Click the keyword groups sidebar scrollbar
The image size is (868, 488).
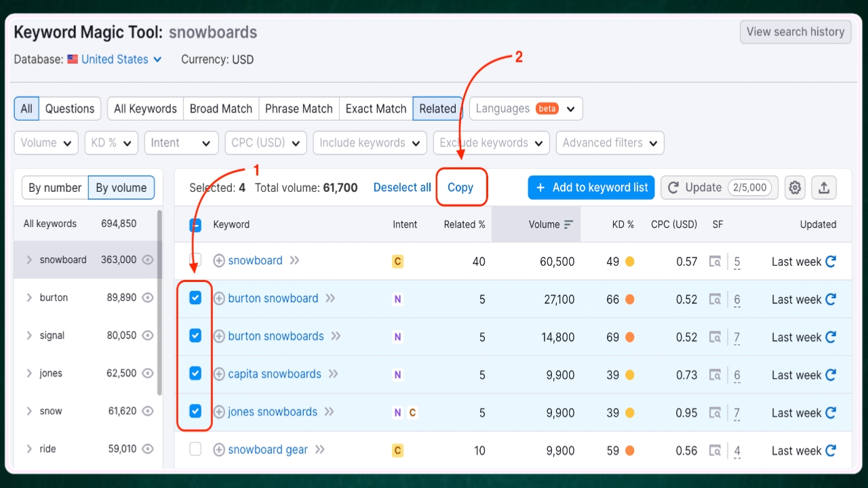(160, 302)
